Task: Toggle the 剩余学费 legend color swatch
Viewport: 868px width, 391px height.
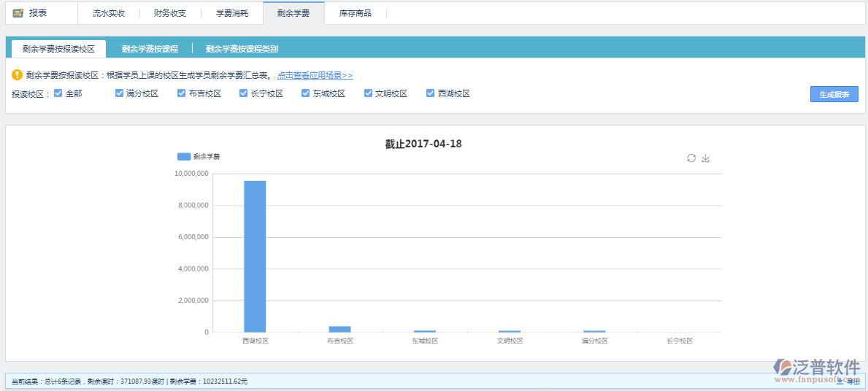Action: 184,157
